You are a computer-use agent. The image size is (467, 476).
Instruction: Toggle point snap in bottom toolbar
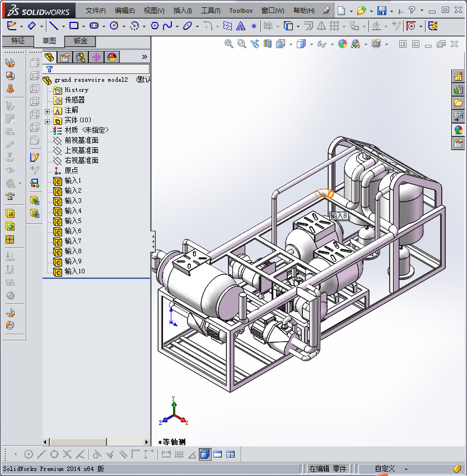click(x=16, y=455)
